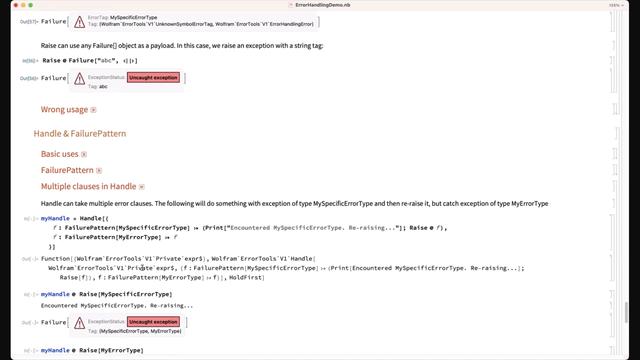Click warning triangle in bottom Failure output

coord(80,323)
